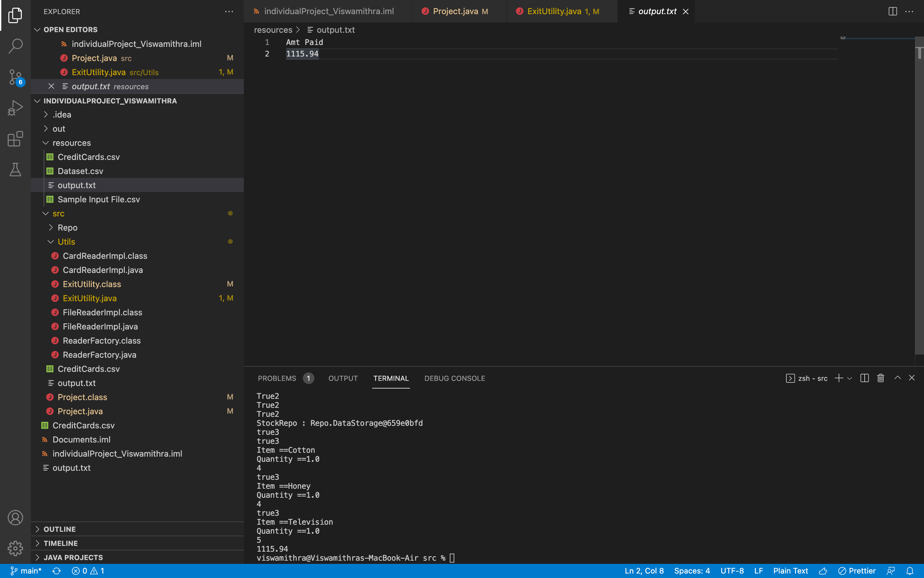The width and height of the screenshot is (924, 578).
Task: Switch to the Project.java editor tab
Action: click(459, 12)
